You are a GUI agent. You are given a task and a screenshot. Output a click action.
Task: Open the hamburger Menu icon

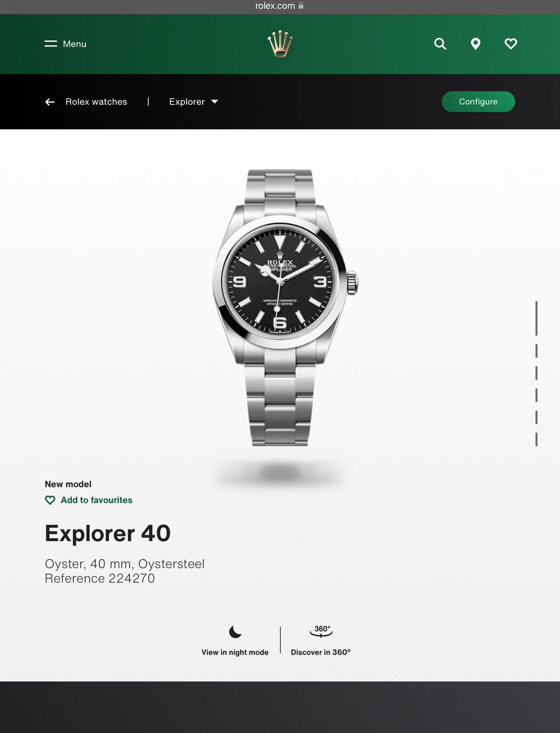[51, 44]
